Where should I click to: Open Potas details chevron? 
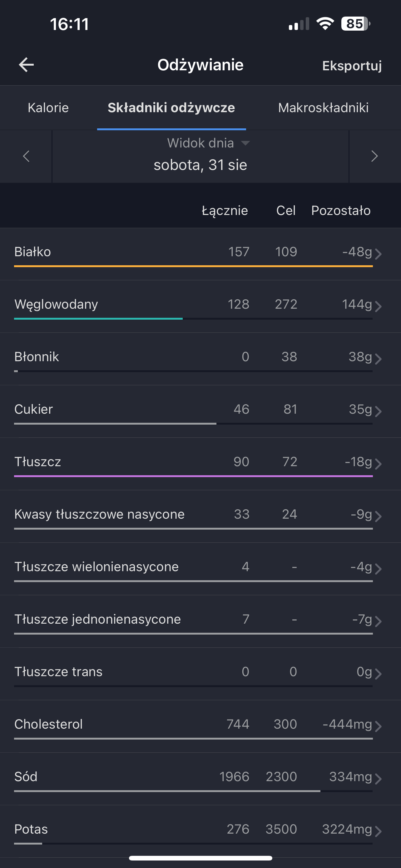click(x=378, y=831)
